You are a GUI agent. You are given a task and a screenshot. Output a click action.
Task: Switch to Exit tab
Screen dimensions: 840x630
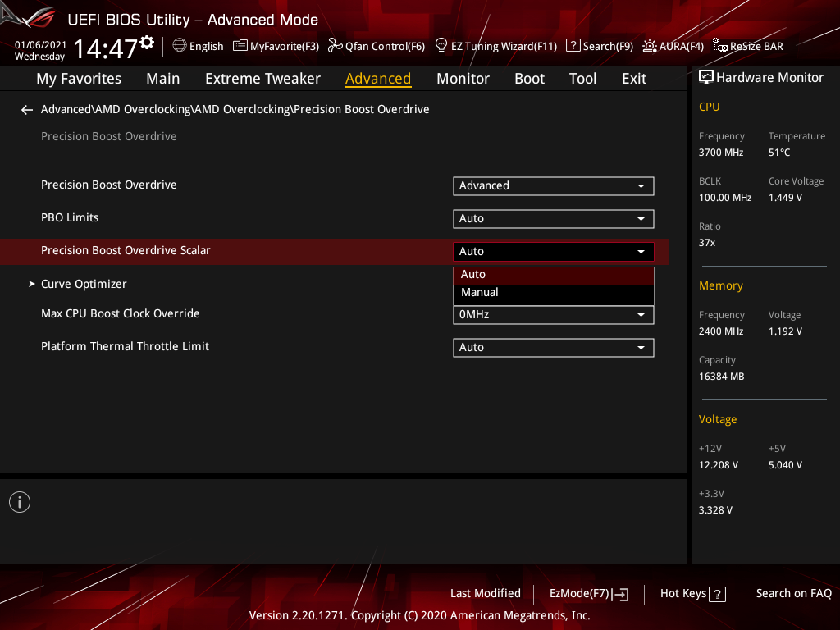coord(634,79)
